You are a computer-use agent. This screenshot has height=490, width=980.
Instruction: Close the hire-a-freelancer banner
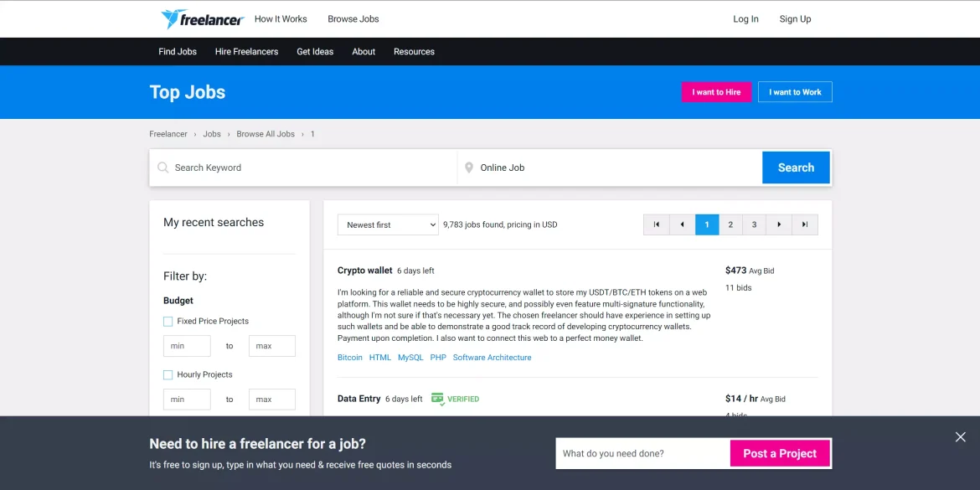click(961, 437)
